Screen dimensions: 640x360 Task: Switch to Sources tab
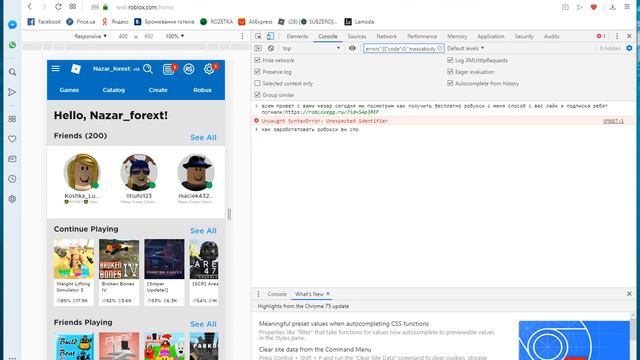[x=357, y=36]
